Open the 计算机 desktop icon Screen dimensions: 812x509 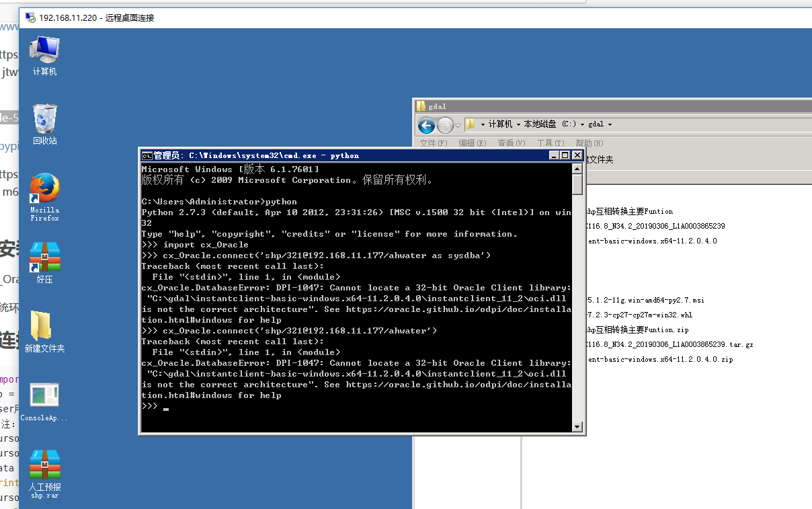[45, 55]
